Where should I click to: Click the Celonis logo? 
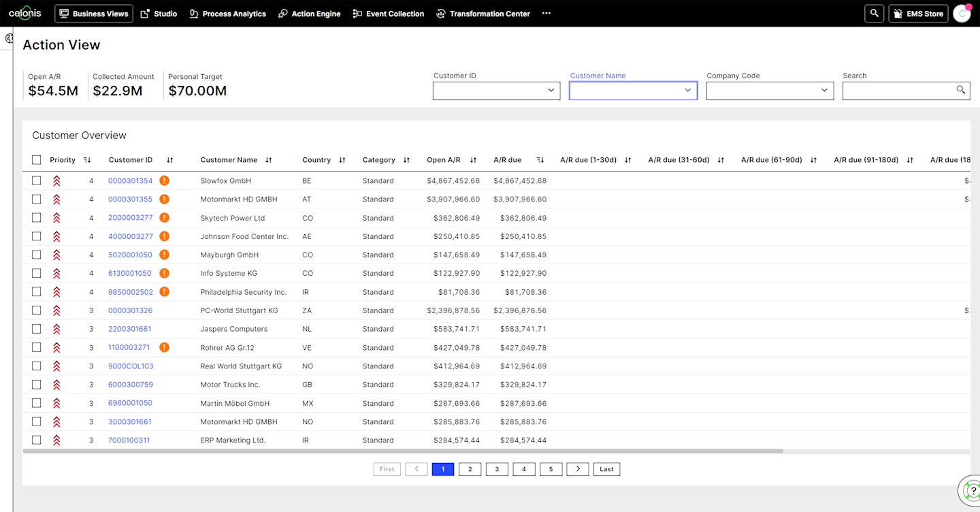click(x=24, y=13)
